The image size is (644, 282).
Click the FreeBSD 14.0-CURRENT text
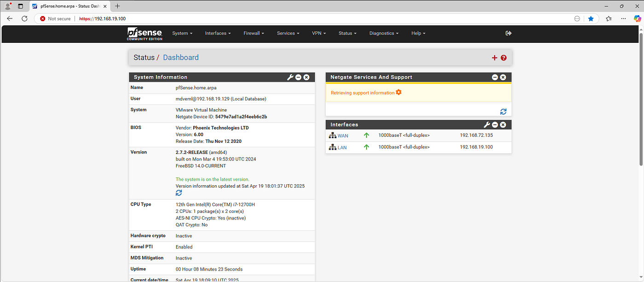click(201, 166)
